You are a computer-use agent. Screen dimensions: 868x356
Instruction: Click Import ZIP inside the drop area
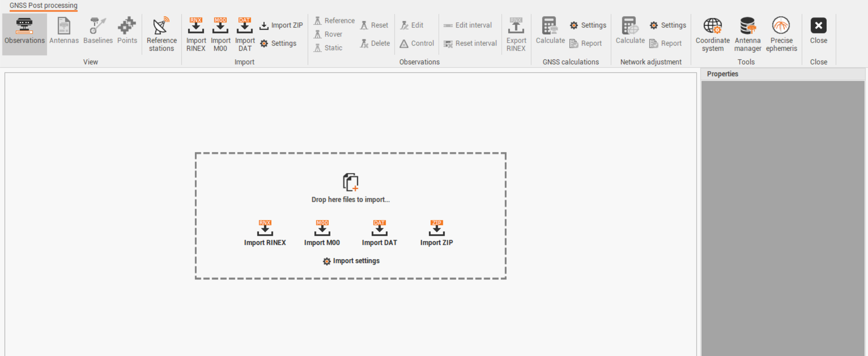[436, 233]
